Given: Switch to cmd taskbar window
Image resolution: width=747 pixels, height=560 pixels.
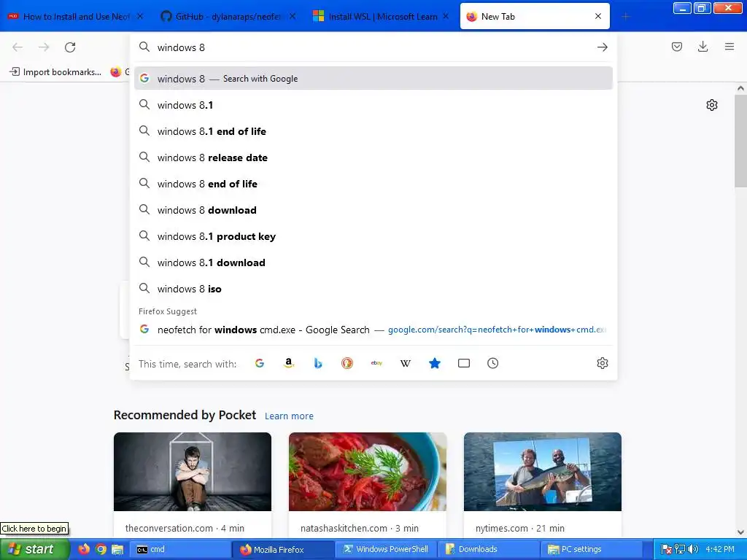Looking at the screenshot, I should 182,549.
